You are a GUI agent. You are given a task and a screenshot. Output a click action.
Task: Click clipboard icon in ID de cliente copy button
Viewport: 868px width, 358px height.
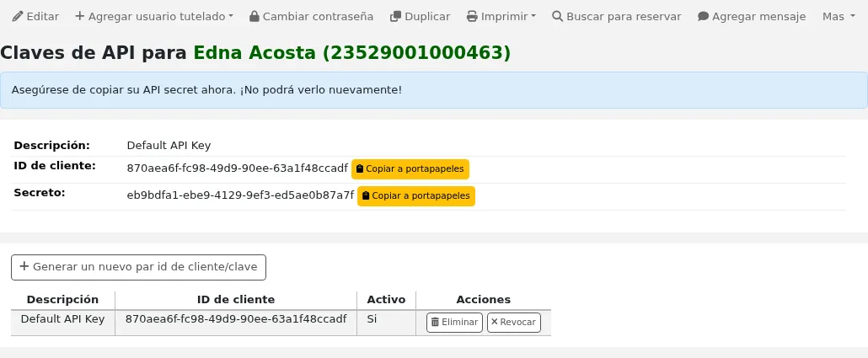359,168
